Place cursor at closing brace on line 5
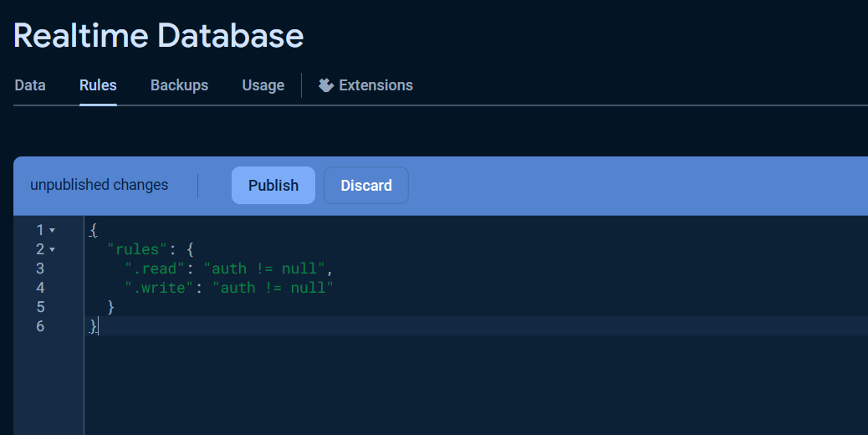The image size is (868, 435). [x=110, y=307]
